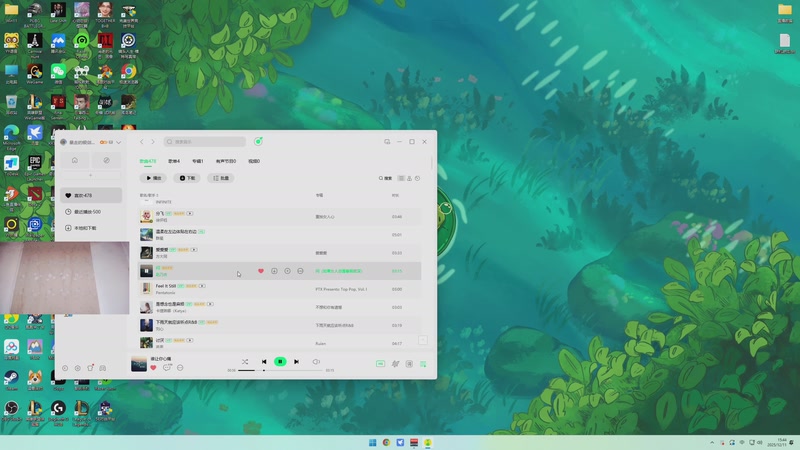Click the 搜索 search link above song list

click(385, 179)
